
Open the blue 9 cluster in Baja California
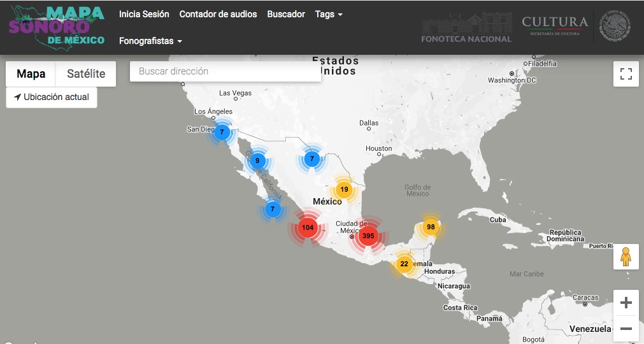pos(257,161)
